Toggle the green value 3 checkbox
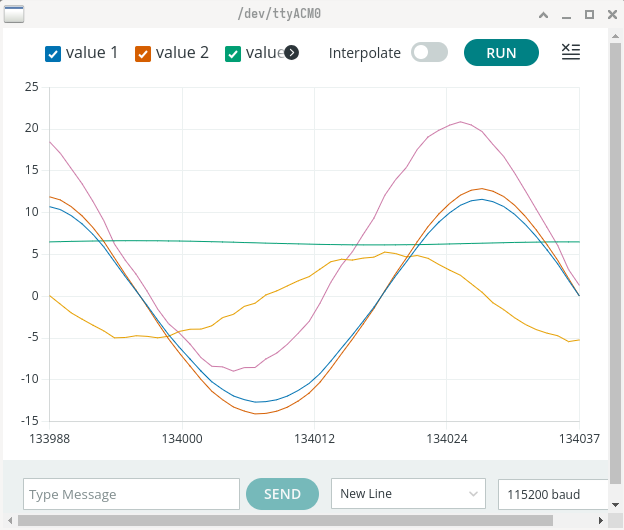This screenshot has width=624, height=530. click(233, 54)
